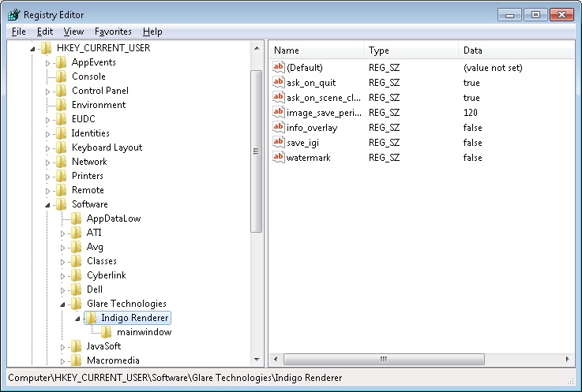Click the string icon next to save_igi
This screenshot has width=582, height=392.
tap(278, 143)
